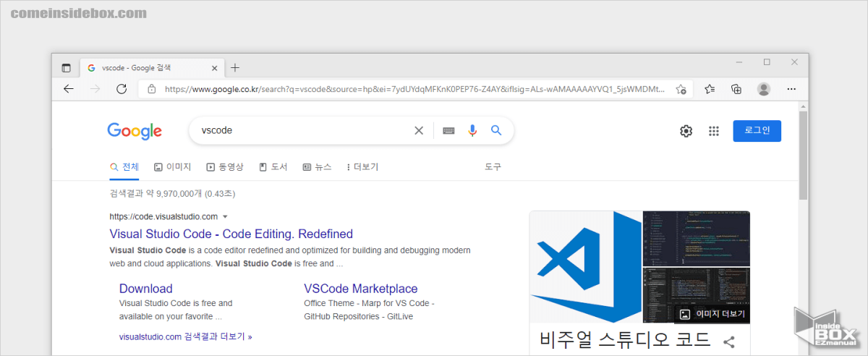Share the 비주얼 스튜디오 코드 panel
Viewport: 868px width, 356px height.
729,342
